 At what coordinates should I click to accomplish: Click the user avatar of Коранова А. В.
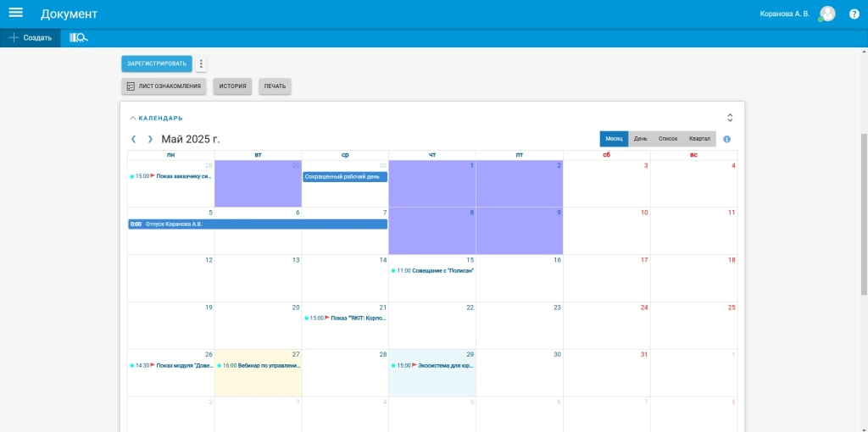click(x=827, y=14)
